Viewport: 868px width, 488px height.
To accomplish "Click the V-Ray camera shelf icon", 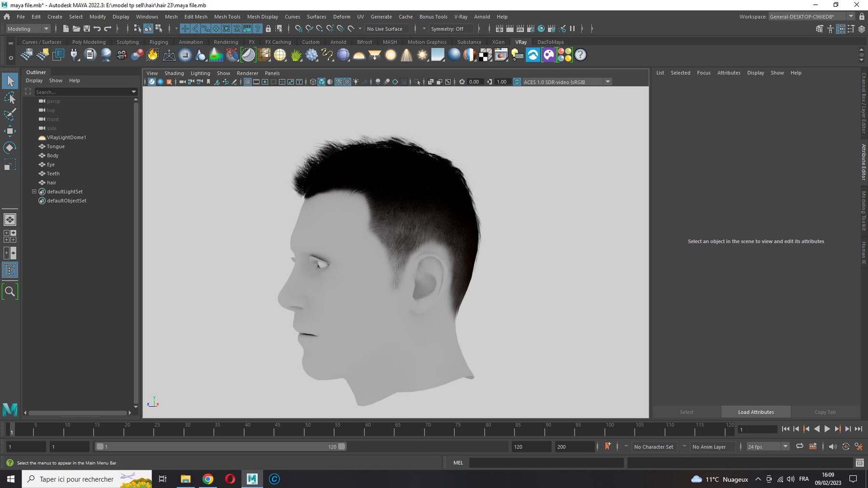I will [x=122, y=55].
